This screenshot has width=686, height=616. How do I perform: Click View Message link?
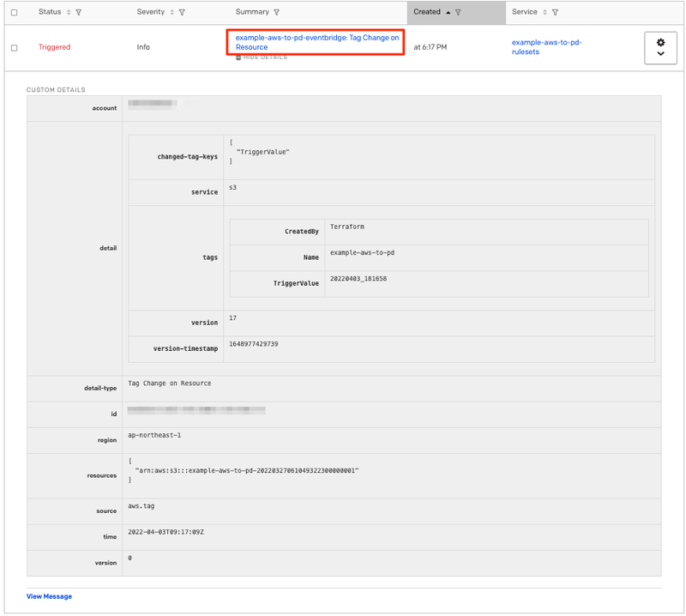click(49, 596)
